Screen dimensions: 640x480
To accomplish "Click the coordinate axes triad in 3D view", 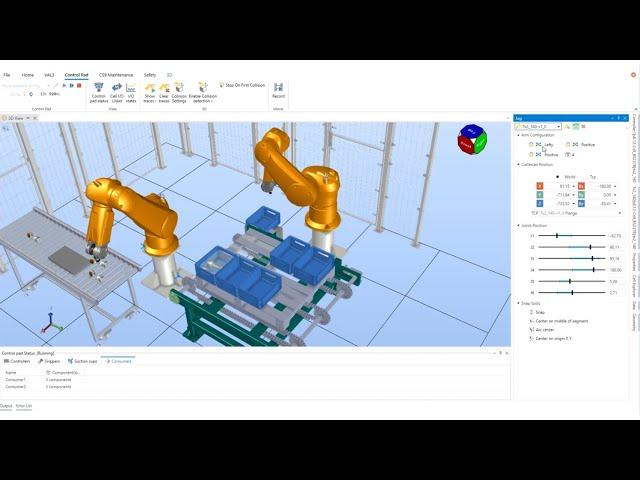I will pyautogui.click(x=51, y=323).
